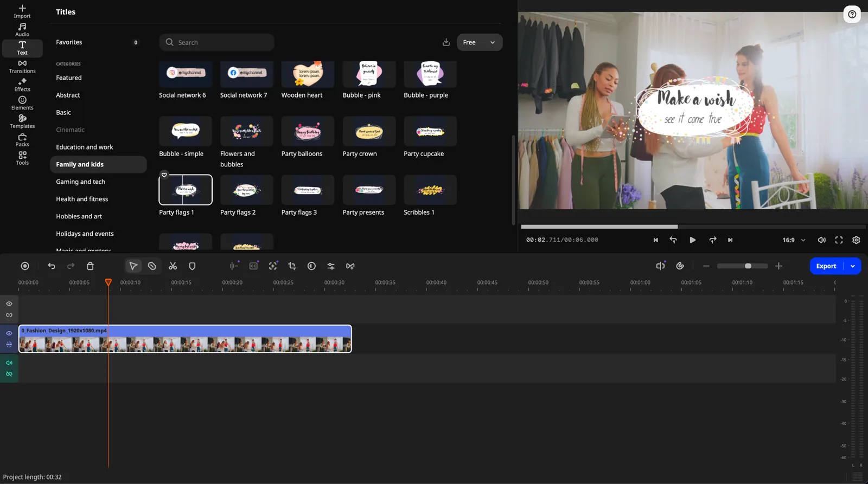Select the Party balloons title thumbnail
The image size is (868, 484).
[x=308, y=131]
